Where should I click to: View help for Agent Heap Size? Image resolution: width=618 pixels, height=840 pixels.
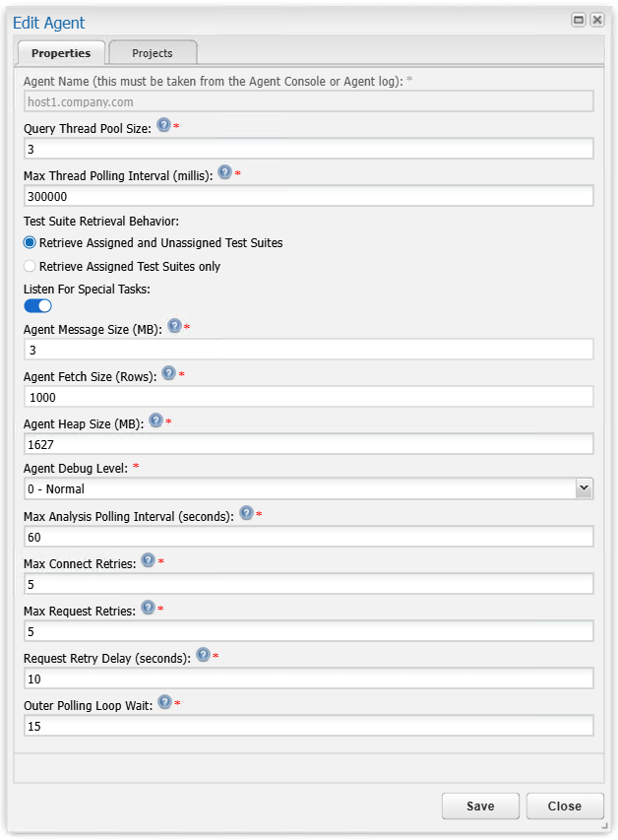(x=155, y=420)
